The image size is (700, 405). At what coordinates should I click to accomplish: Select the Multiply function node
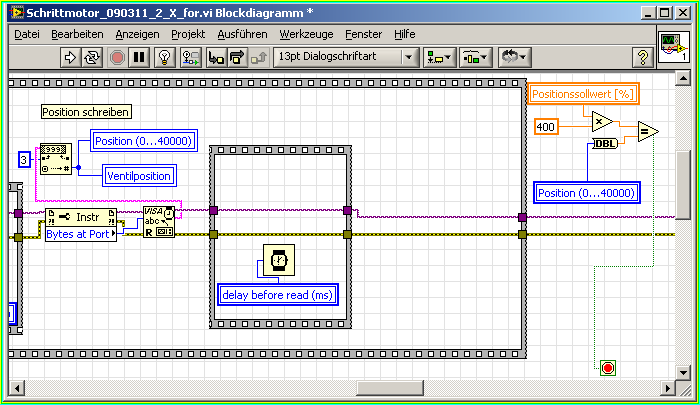(x=602, y=121)
